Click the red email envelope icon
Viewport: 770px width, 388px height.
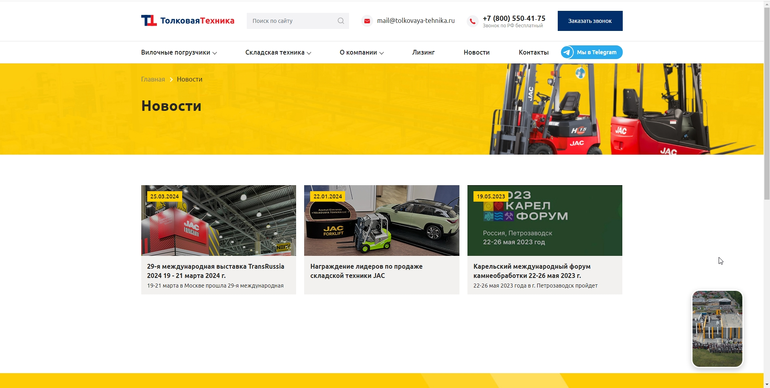(367, 21)
